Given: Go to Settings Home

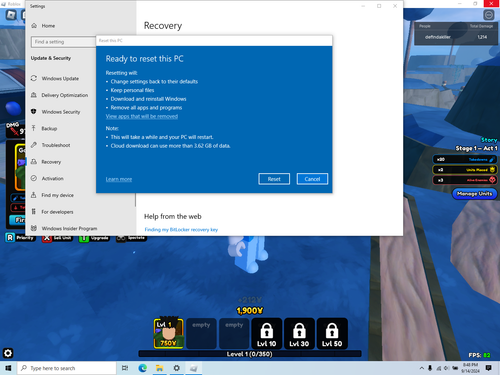Looking at the screenshot, I should (x=48, y=26).
